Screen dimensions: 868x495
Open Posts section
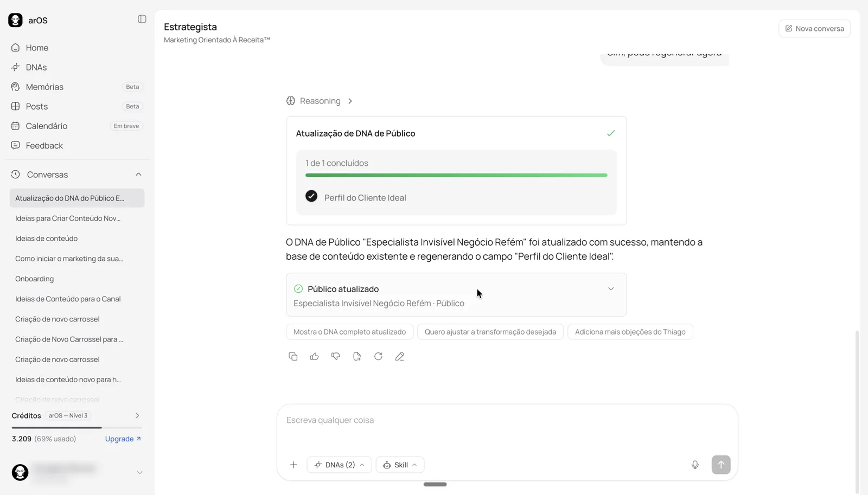pyautogui.click(x=76, y=106)
